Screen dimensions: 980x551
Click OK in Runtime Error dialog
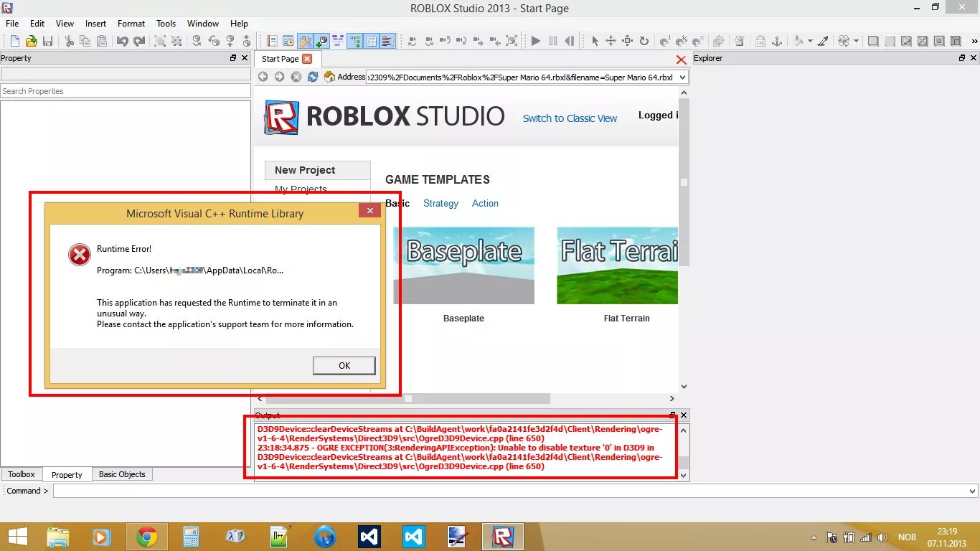tap(344, 366)
